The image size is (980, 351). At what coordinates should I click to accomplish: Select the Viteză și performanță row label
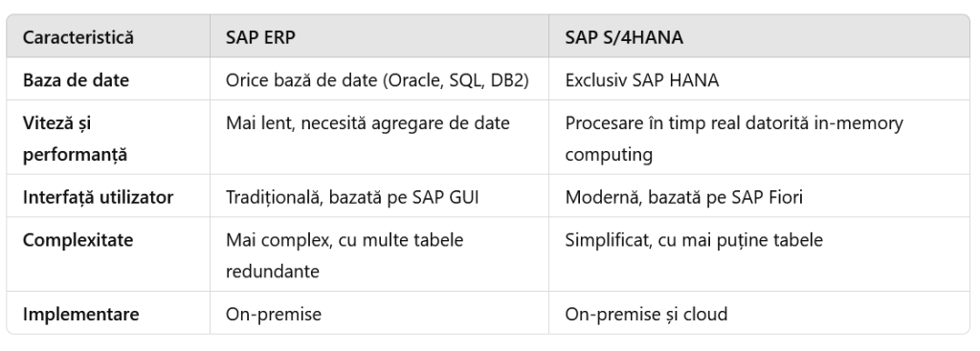pos(75,139)
